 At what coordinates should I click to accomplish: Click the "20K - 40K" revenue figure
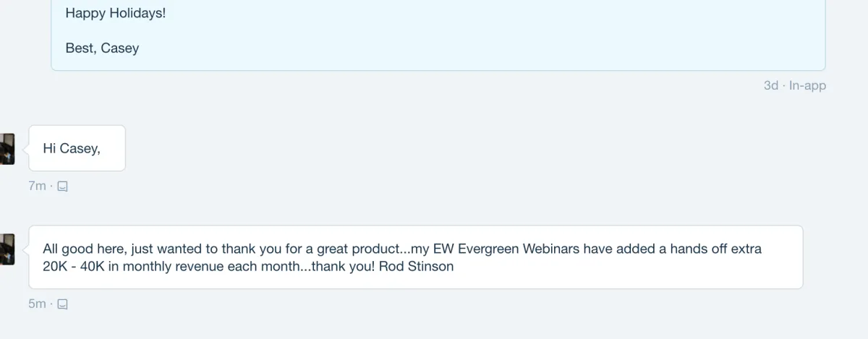(x=80, y=266)
